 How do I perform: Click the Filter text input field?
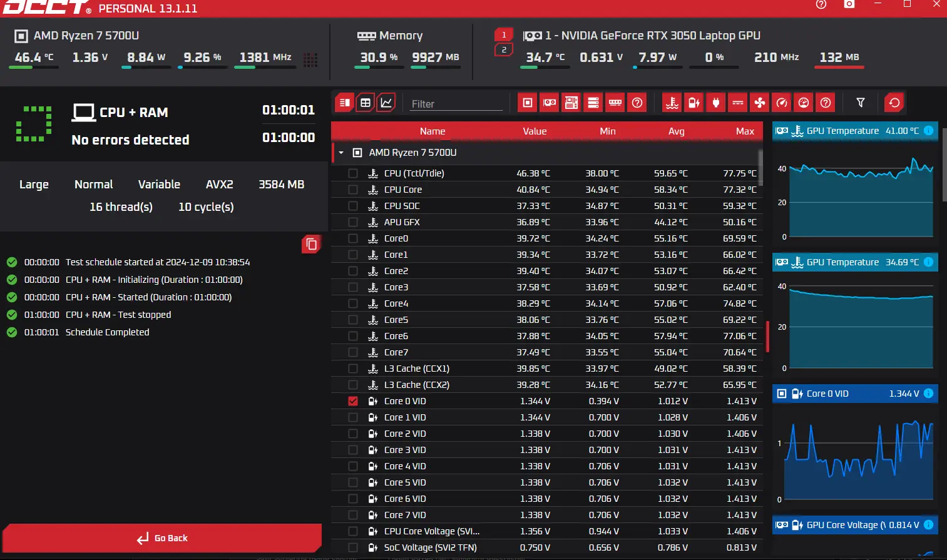tap(456, 104)
